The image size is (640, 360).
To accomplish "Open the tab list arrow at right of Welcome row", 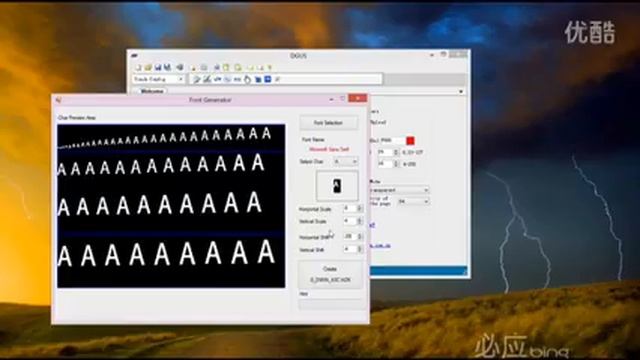I will [461, 91].
